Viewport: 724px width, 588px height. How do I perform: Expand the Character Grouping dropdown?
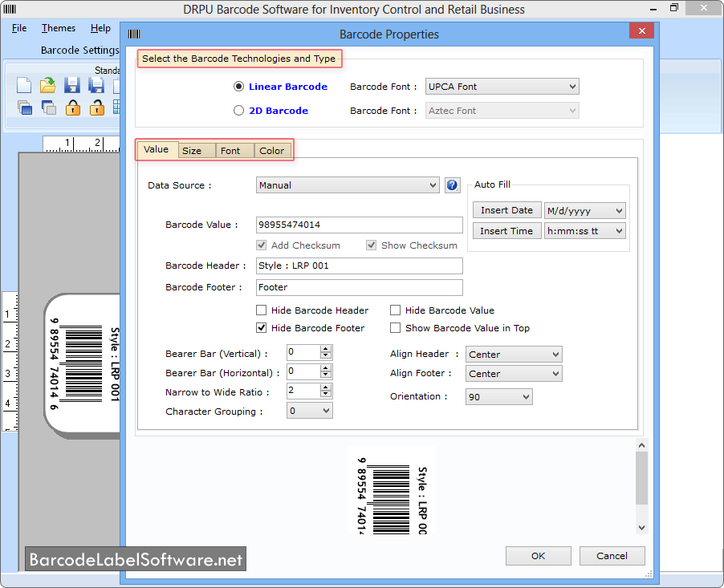coord(309,410)
